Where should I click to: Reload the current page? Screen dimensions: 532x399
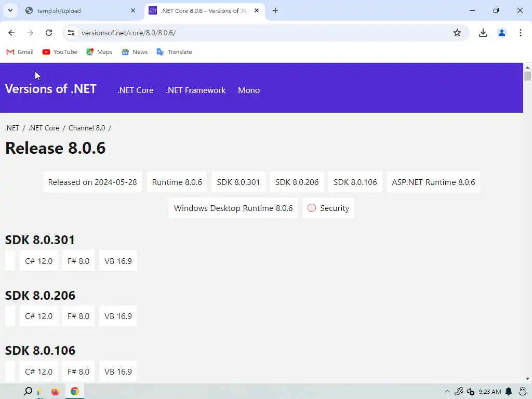tap(49, 33)
